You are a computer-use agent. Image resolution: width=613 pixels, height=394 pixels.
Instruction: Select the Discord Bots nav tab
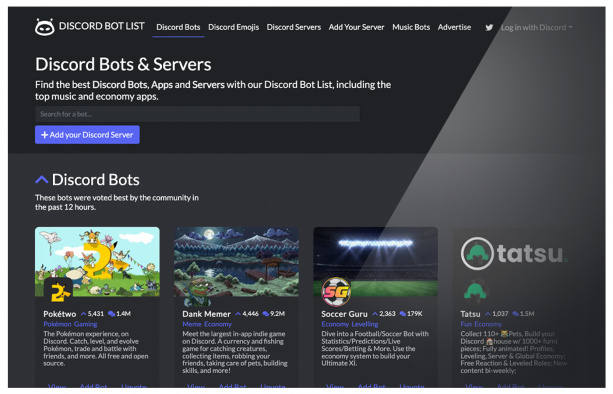click(x=178, y=27)
